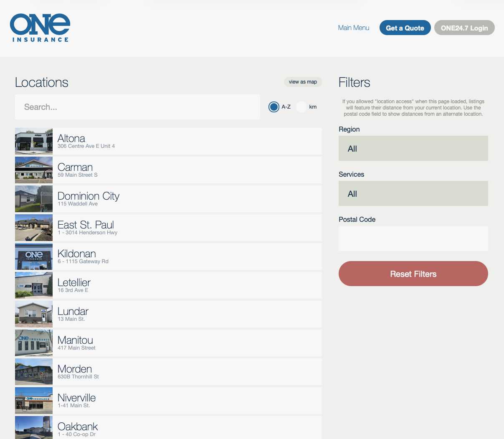
Task: Open the Morden location entry
Action: 167,371
